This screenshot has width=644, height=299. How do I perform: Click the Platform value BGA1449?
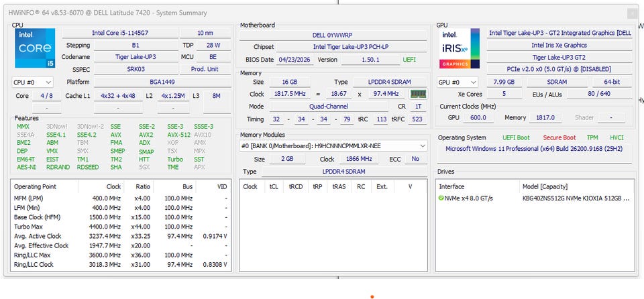click(162, 82)
